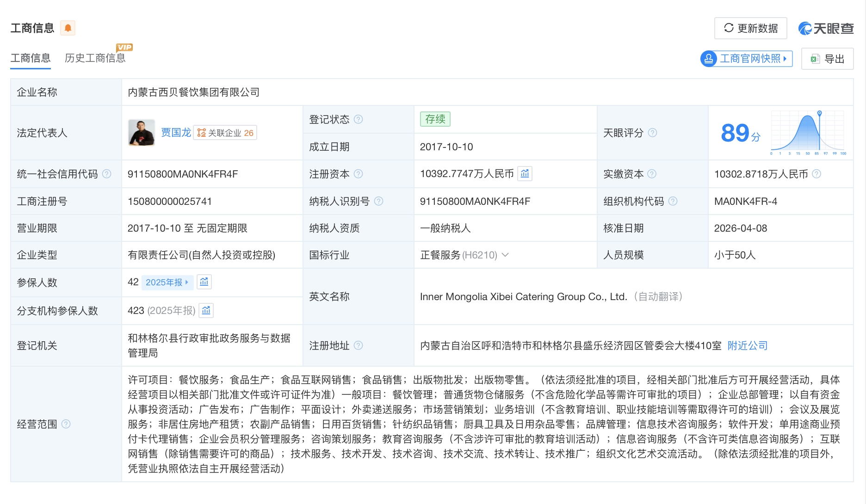Click the orange bell alert icon
Image resolution: width=866 pixels, height=504 pixels.
click(x=68, y=28)
